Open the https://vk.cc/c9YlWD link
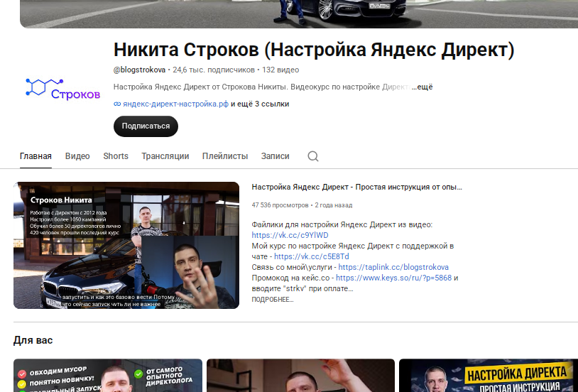The width and height of the screenshot is (578, 392). point(290,235)
